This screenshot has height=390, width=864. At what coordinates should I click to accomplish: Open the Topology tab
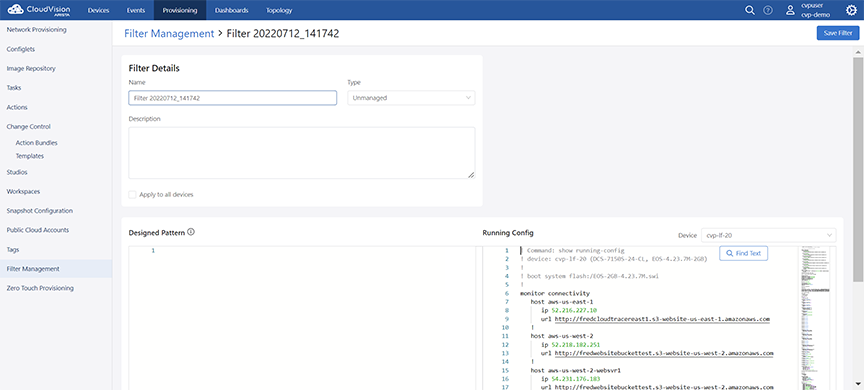click(279, 10)
